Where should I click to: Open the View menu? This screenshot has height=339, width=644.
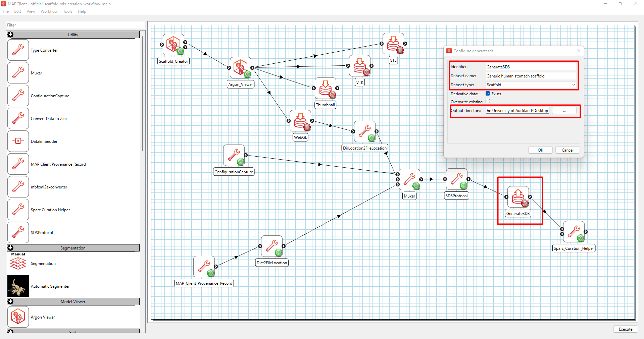[31, 11]
